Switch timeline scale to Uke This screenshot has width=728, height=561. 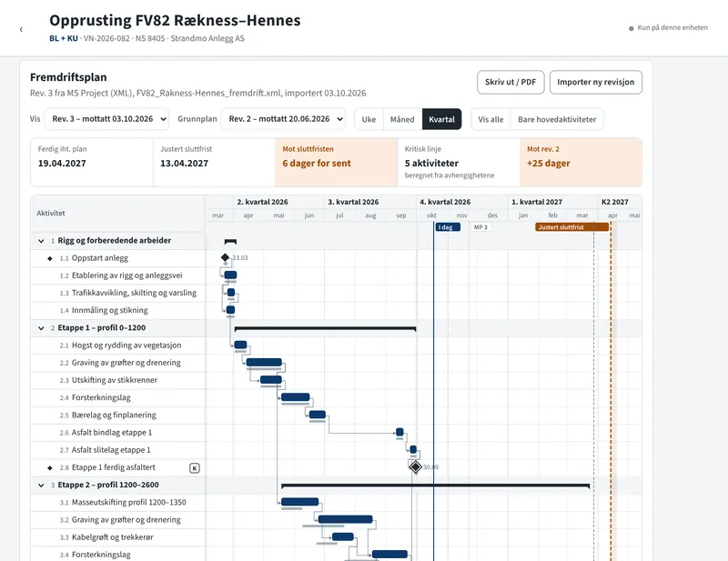point(369,119)
